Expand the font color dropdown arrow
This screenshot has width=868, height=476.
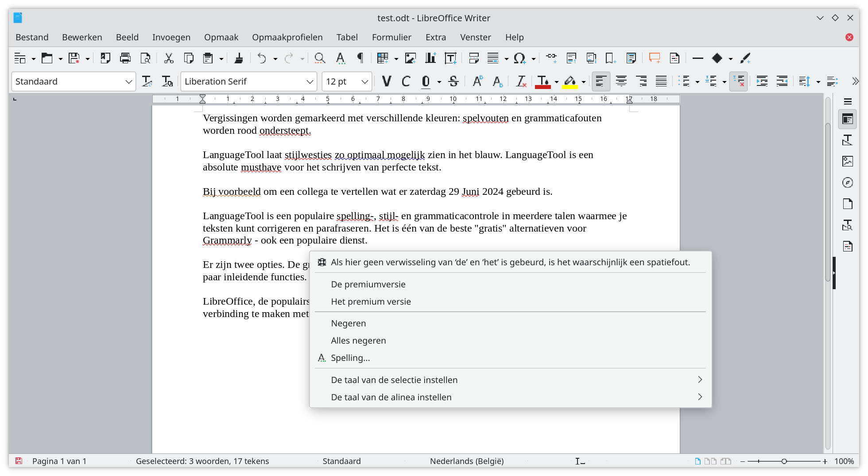[557, 82]
